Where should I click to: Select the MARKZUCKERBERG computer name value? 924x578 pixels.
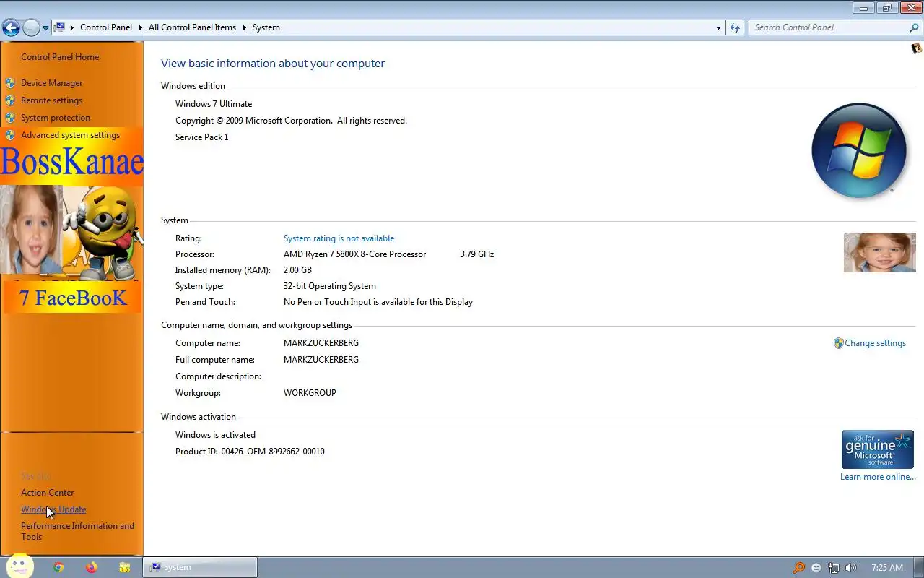pos(321,343)
